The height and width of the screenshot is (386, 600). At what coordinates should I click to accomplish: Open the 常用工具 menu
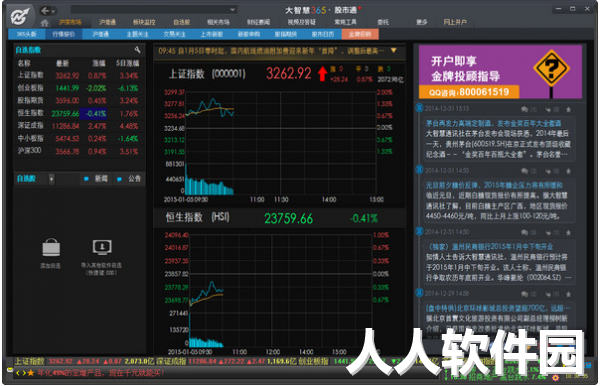(x=346, y=22)
